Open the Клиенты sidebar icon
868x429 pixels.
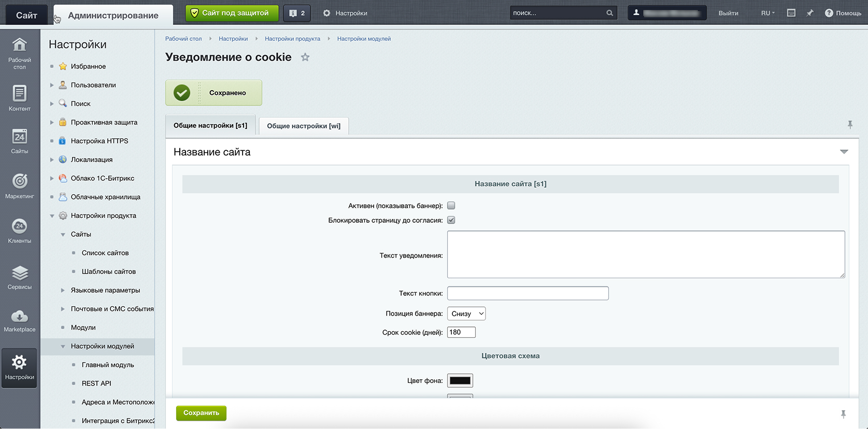20,226
